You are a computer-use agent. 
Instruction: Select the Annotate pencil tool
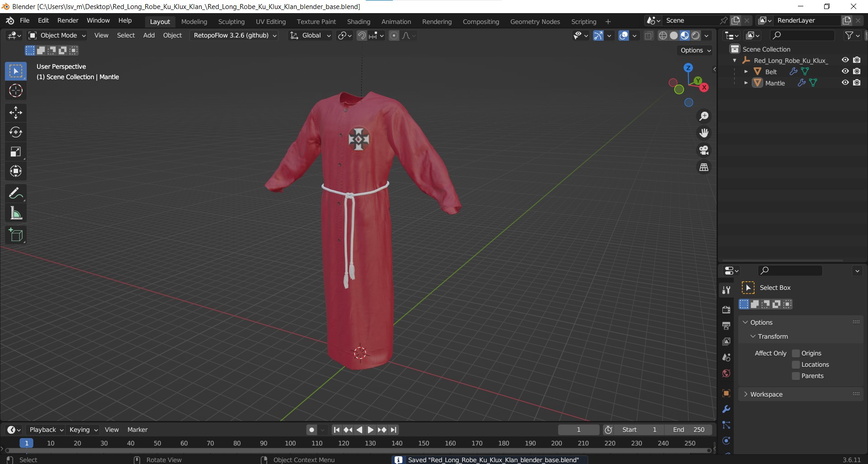(16, 194)
